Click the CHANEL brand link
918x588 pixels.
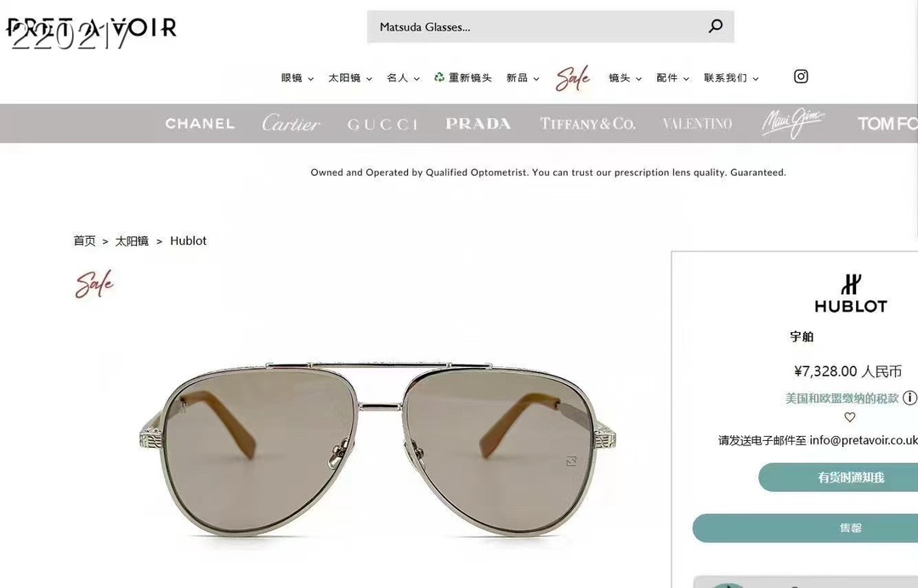[x=201, y=123]
